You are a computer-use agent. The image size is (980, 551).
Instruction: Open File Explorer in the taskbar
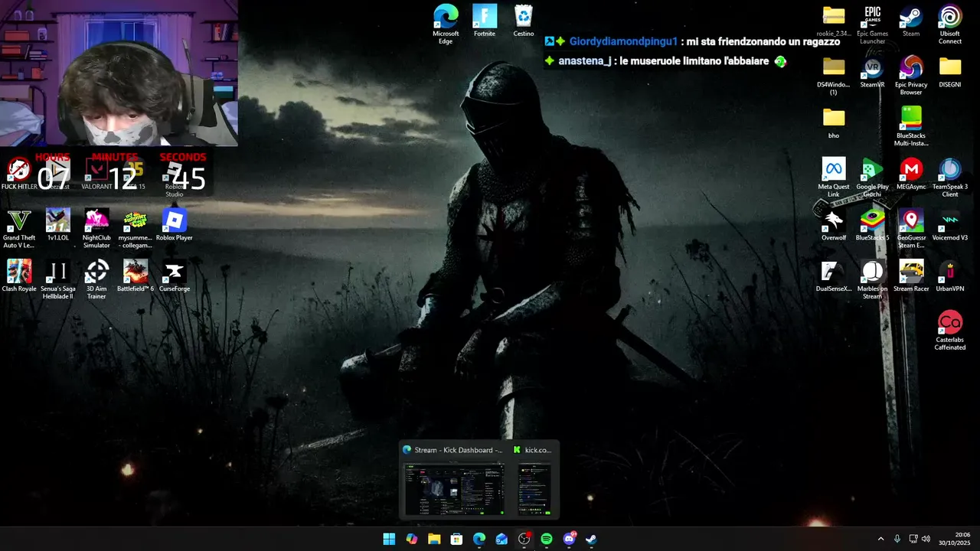tap(434, 539)
